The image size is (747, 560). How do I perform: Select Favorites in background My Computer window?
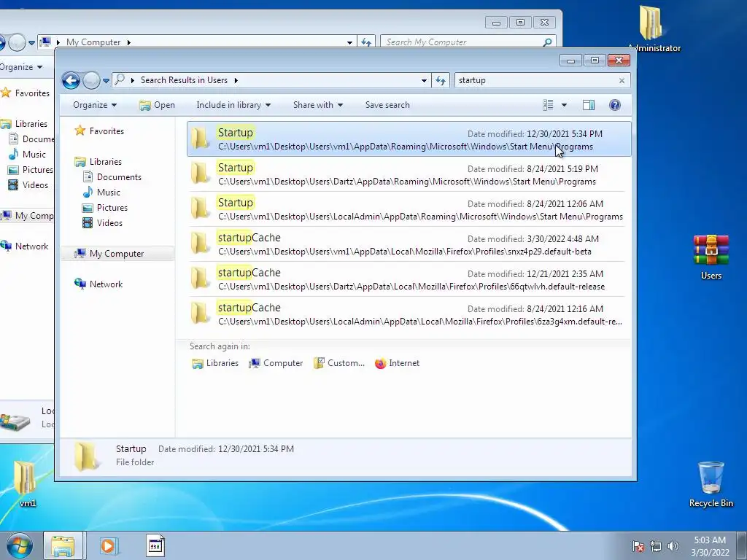point(26,93)
